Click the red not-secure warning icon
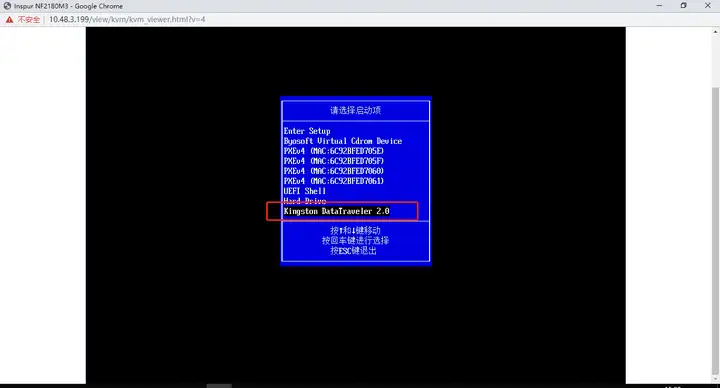This screenshot has width=720, height=388. [x=9, y=19]
